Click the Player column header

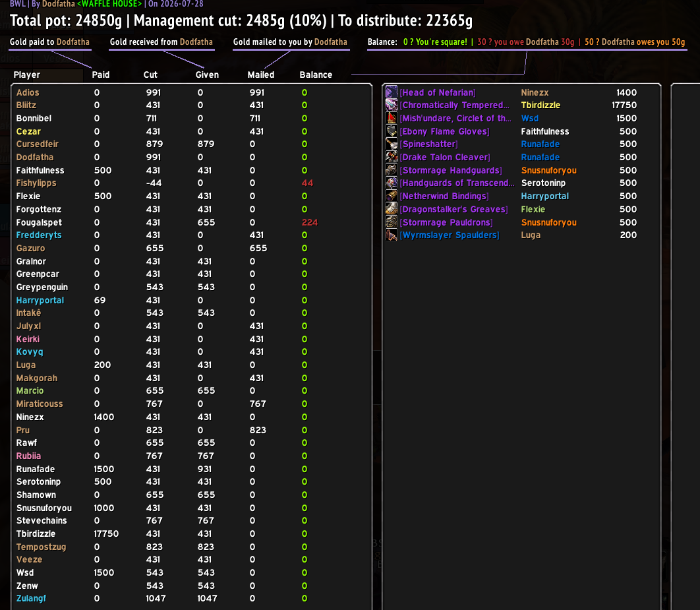pos(27,75)
